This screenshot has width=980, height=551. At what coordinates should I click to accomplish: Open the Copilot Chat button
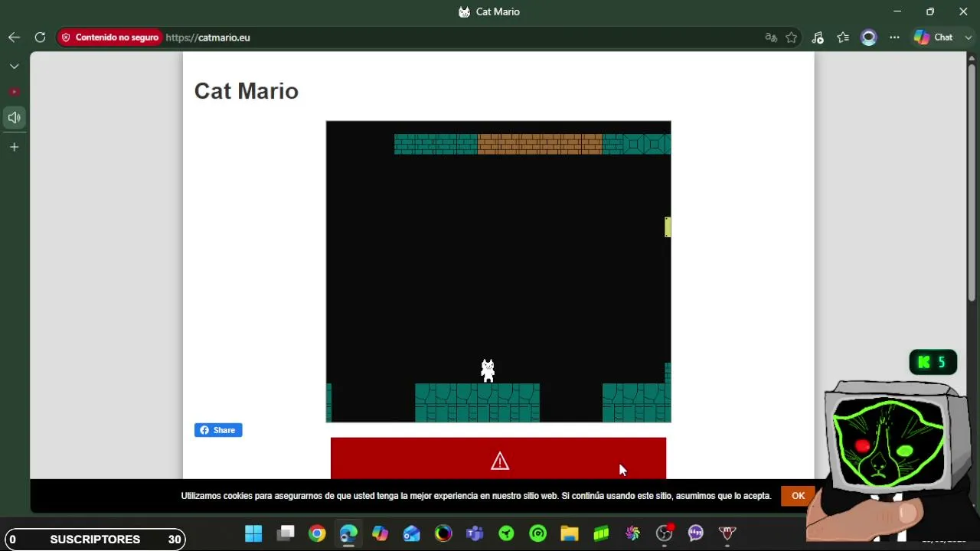click(x=933, y=37)
